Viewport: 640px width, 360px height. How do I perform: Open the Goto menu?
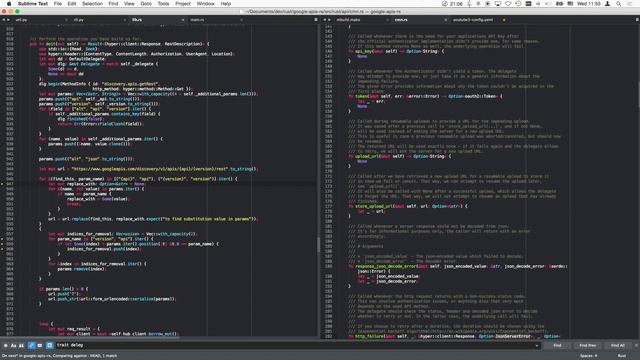coord(146,4)
